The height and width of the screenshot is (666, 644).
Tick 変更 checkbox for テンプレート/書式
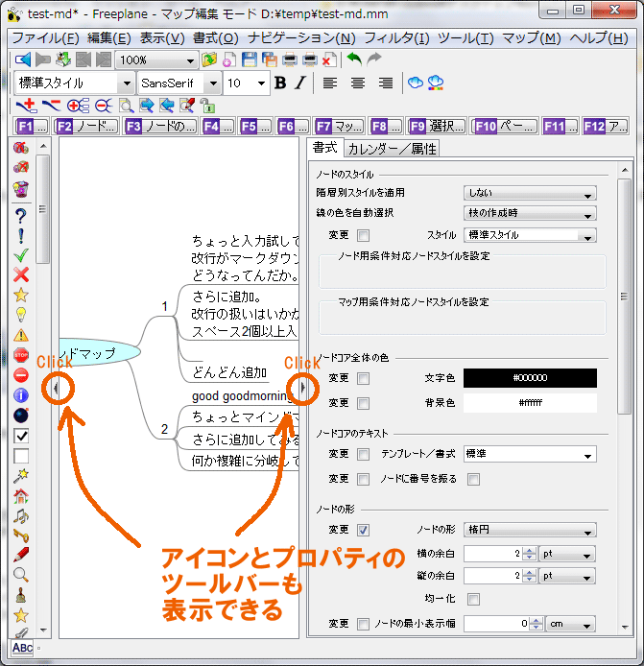point(363,454)
